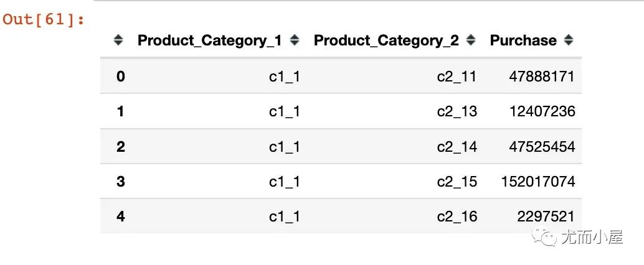Click the Product_Category_1 column header
The width and height of the screenshot is (644, 265).
pyautogui.click(x=210, y=40)
